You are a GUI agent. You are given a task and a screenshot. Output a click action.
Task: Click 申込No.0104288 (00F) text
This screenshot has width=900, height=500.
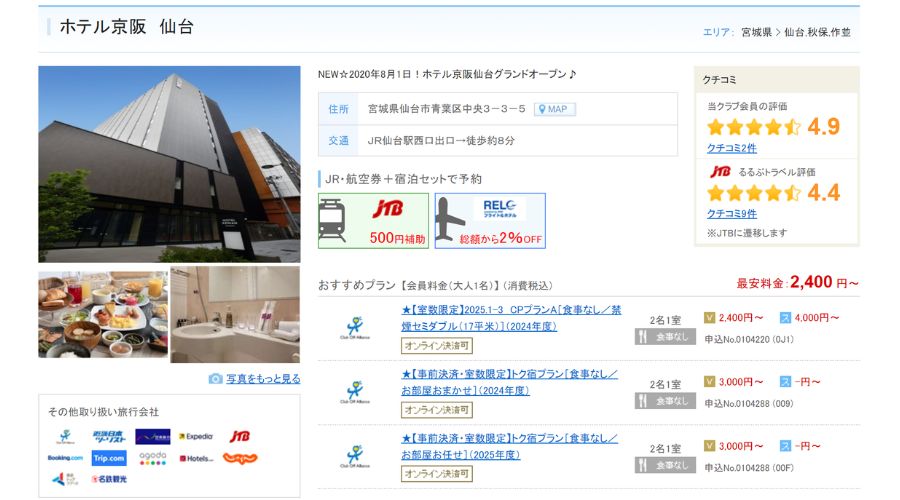749,468
